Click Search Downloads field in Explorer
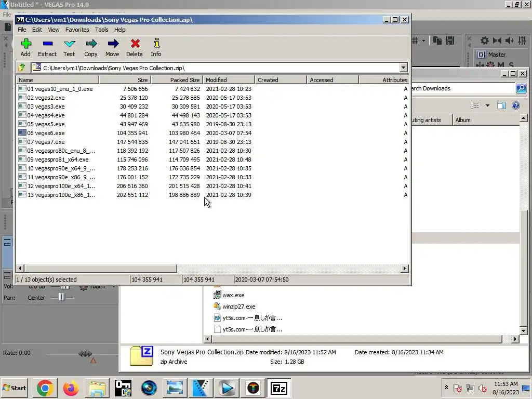The width and height of the screenshot is (532, 399). point(463,88)
